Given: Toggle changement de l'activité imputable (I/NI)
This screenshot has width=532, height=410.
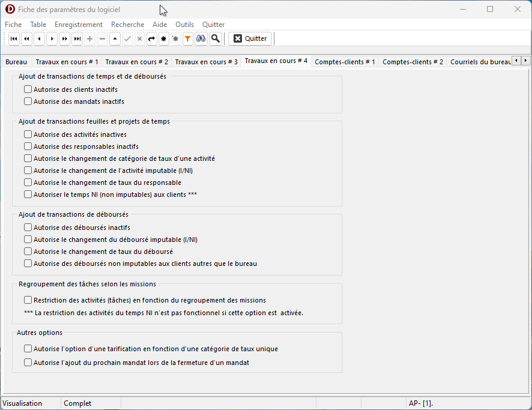Looking at the screenshot, I should point(28,170).
